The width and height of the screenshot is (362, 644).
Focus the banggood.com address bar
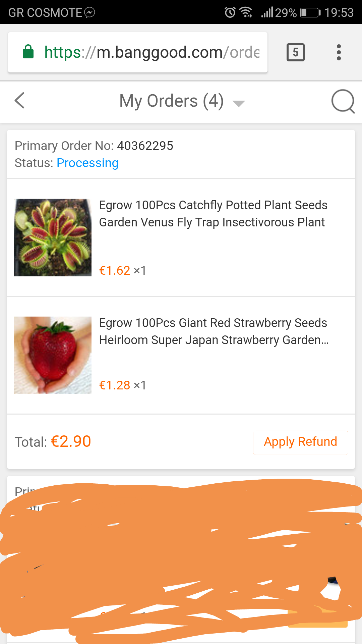151,52
